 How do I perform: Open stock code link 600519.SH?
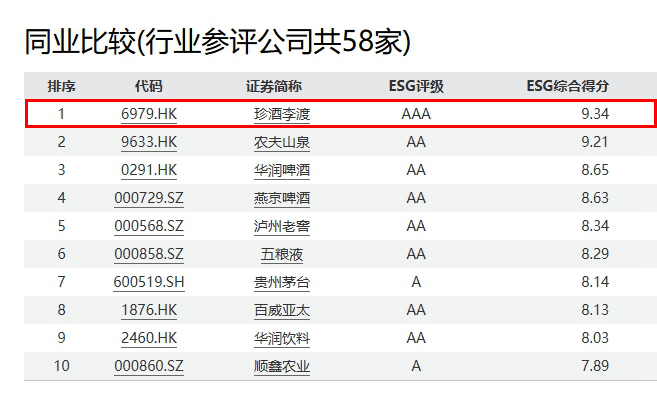pyautogui.click(x=149, y=282)
